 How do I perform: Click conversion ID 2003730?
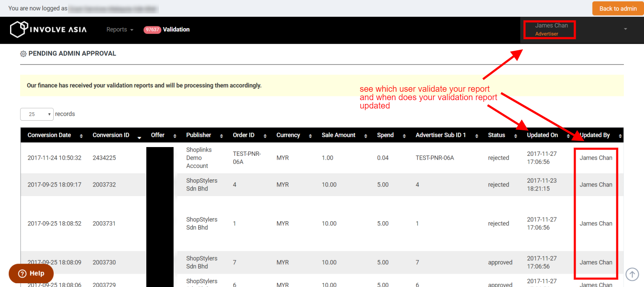[104, 263]
